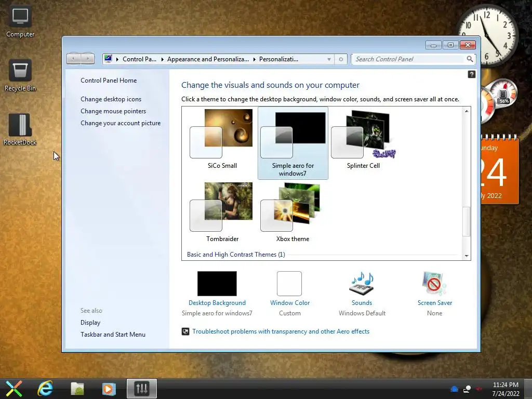The height and width of the screenshot is (399, 532).
Task: Click the Control Panel icon in the address bar
Action: (108, 59)
